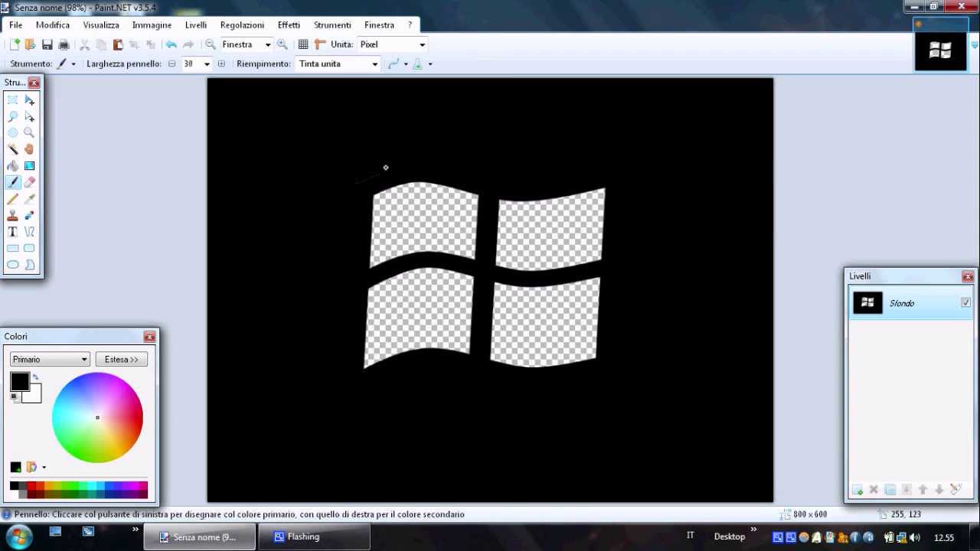Select the Text tool
Screen dimensions: 980x551
(13, 232)
